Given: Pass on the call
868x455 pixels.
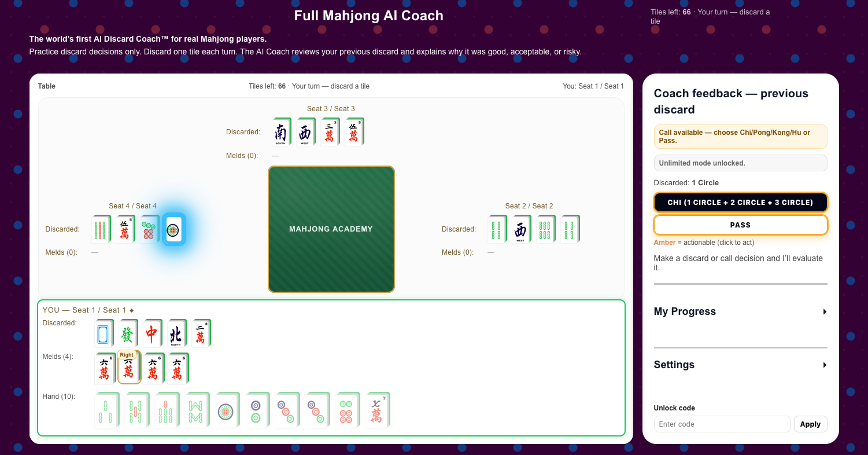Looking at the screenshot, I should point(740,225).
